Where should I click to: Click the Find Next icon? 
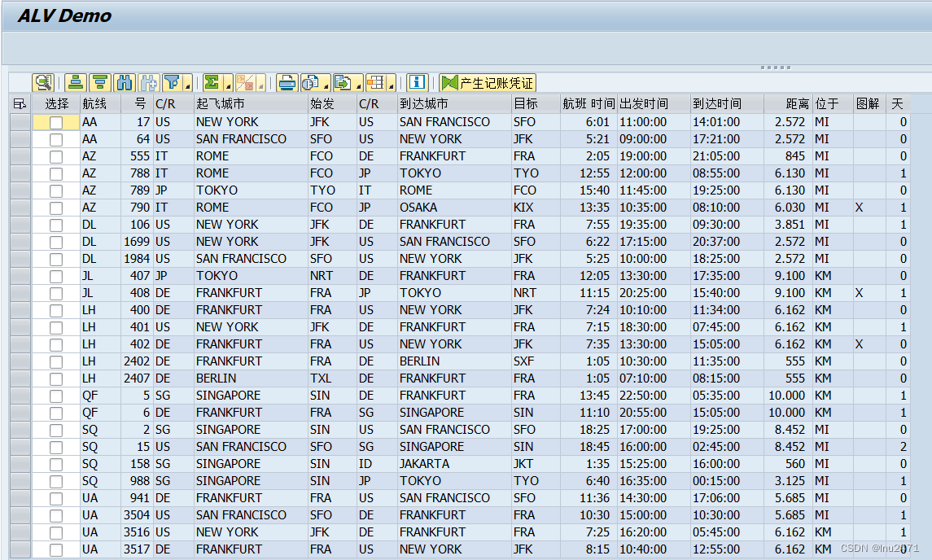tap(147, 82)
